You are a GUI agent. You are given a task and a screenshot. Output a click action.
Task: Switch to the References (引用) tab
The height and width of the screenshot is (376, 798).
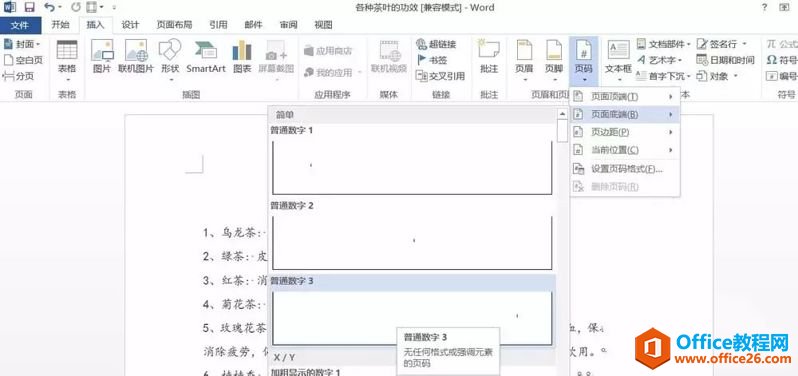point(218,25)
